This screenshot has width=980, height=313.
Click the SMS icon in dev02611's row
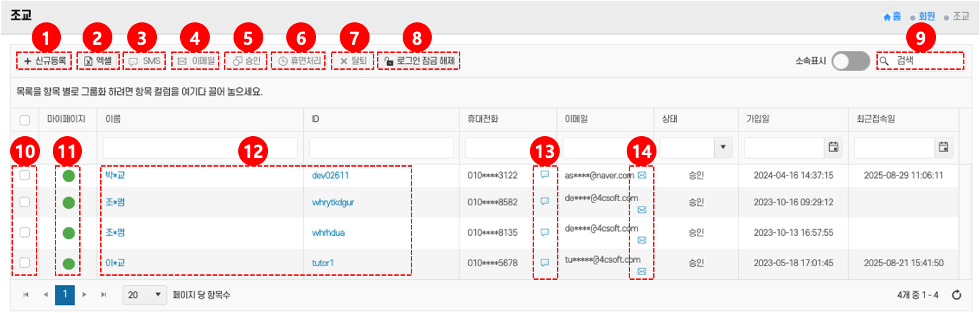click(545, 175)
